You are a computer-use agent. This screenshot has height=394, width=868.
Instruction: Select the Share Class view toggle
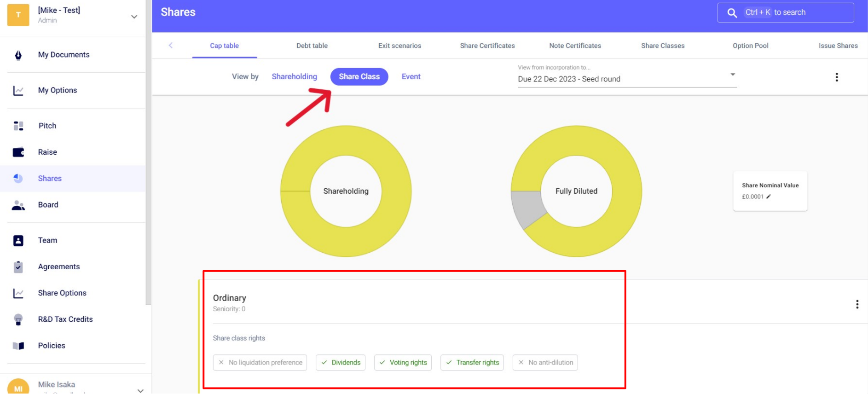[x=359, y=77]
